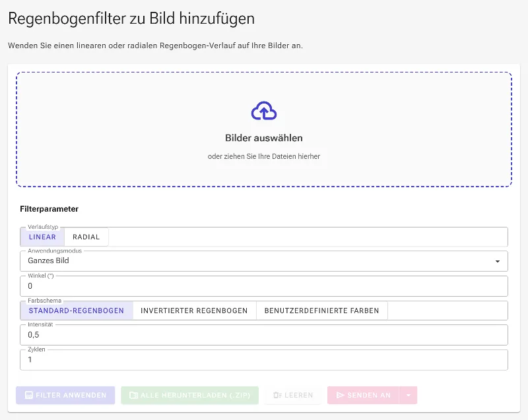Focus the Winkel angle input field
The image size is (528, 420).
(x=264, y=286)
